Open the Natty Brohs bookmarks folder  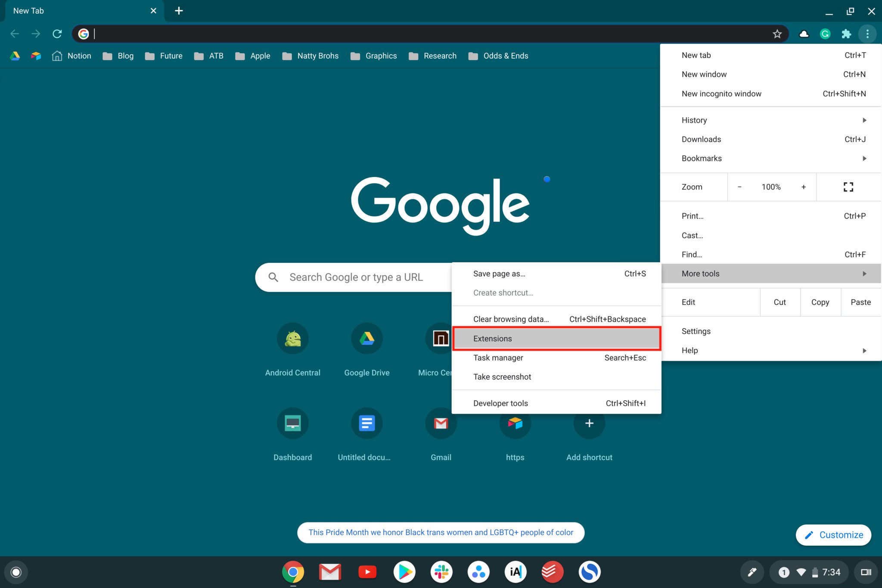pos(310,56)
